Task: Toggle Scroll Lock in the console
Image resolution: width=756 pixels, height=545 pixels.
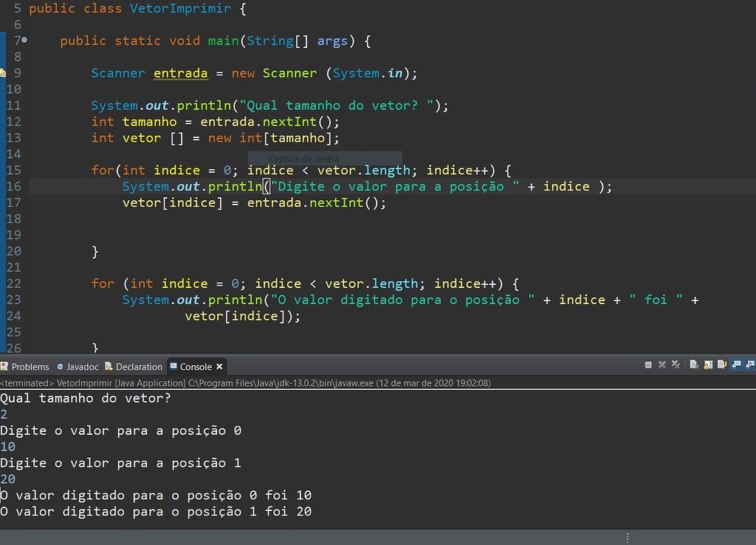Action: click(707, 364)
